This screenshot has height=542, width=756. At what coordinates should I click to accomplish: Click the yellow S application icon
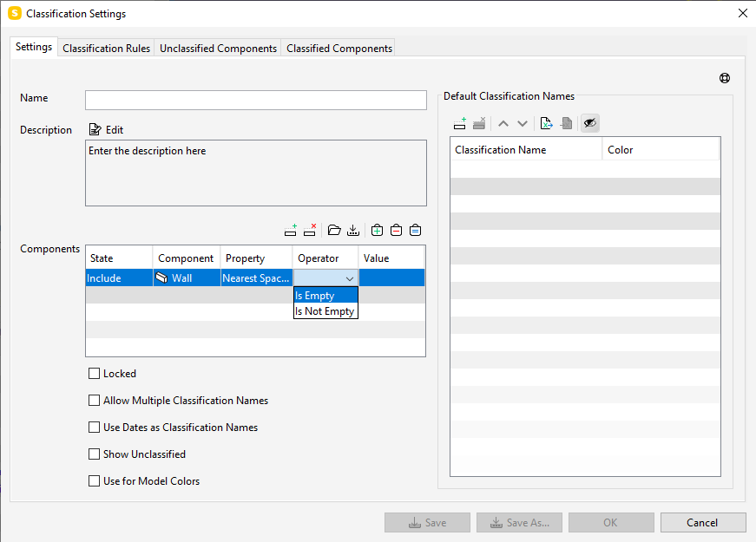[x=15, y=14]
